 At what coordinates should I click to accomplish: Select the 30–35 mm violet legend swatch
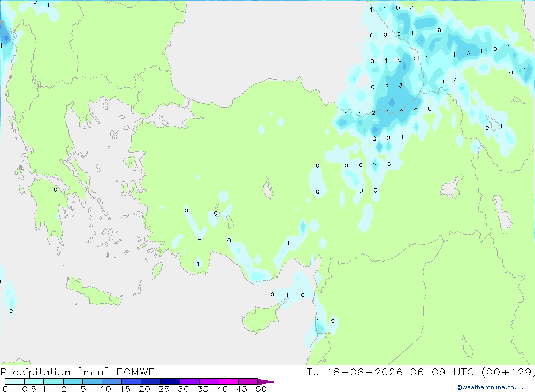(189, 381)
